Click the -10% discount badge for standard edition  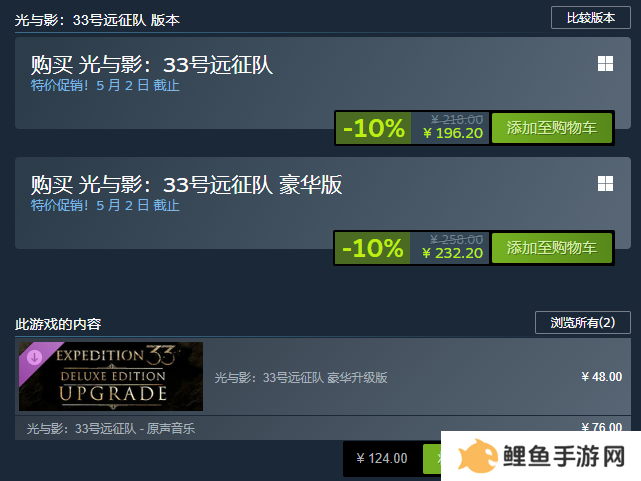(374, 128)
